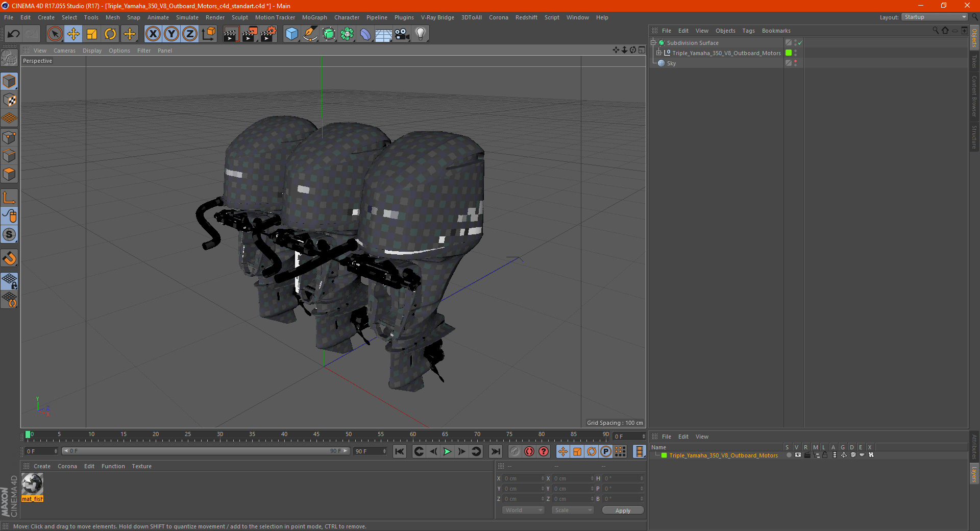Open the MoGraph menu
This screenshot has width=980, height=531.
click(x=314, y=17)
